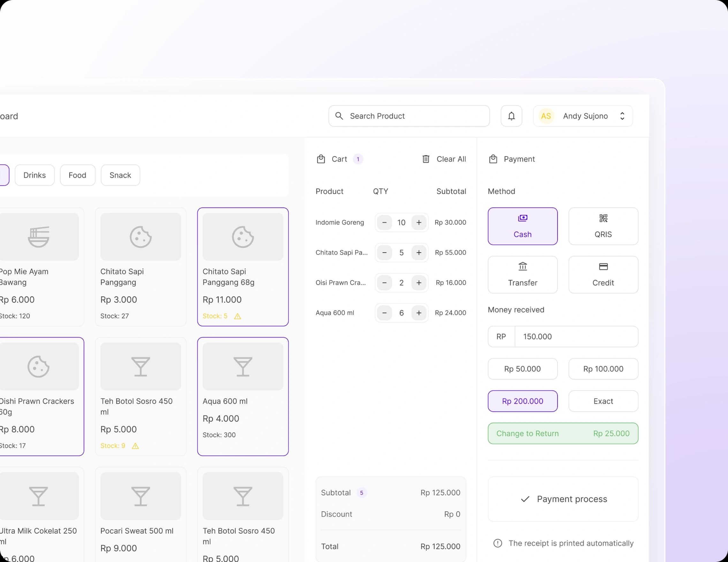Click the AS avatar badge
Viewport: 728px width, 562px height.
[x=546, y=116]
